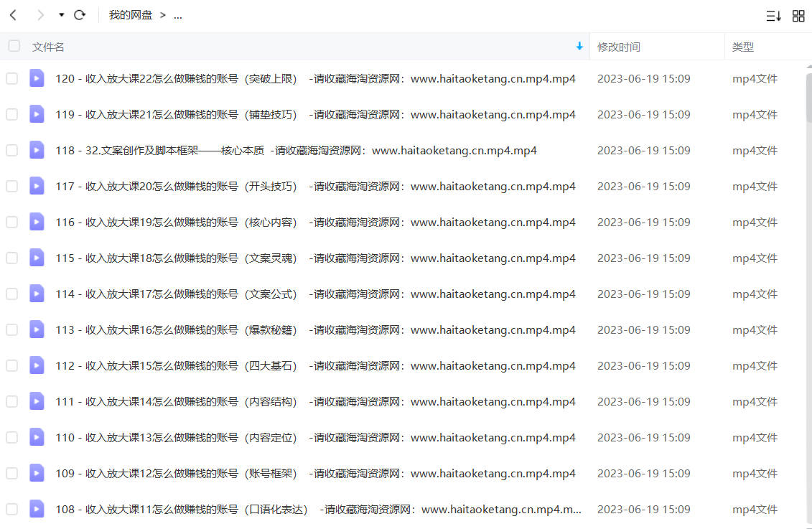Check the box for file 108

(11, 509)
